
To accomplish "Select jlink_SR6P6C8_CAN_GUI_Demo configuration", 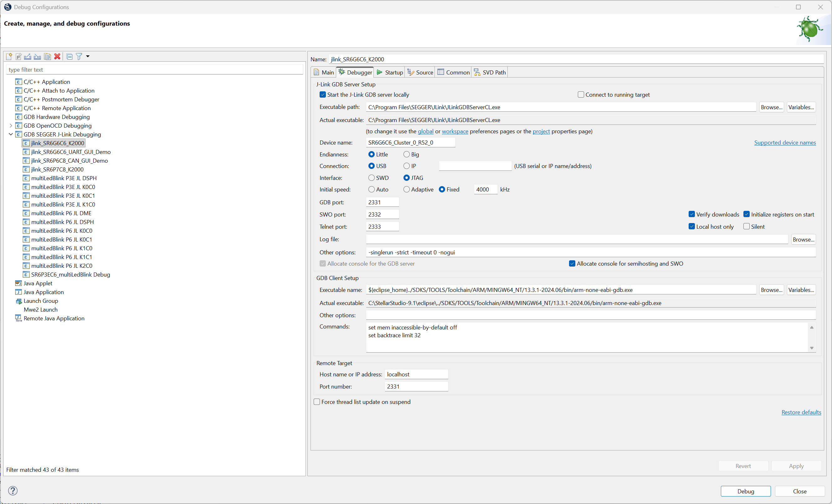I will (x=65, y=161).
